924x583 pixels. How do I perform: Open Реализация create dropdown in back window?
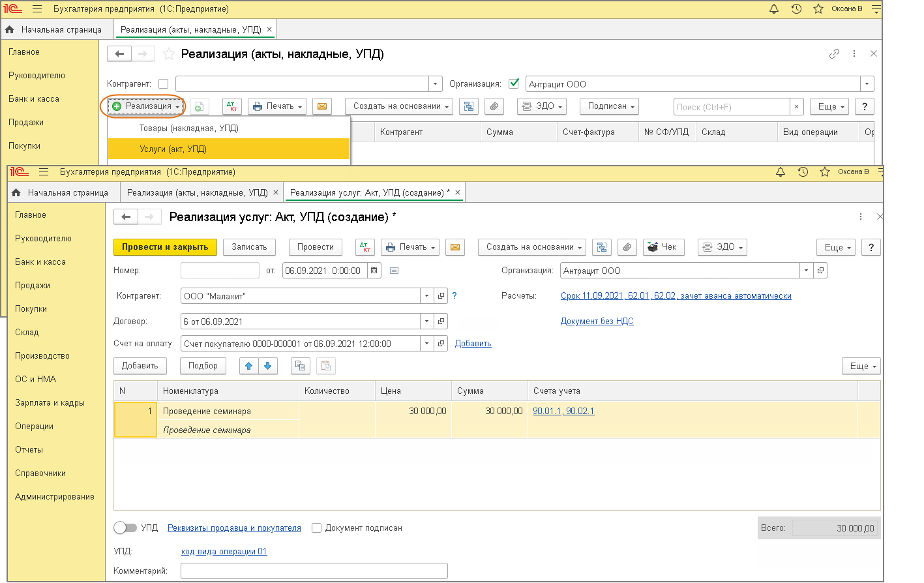tap(146, 106)
